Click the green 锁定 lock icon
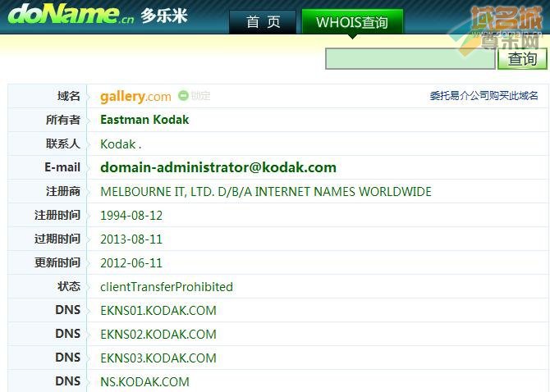 click(x=183, y=95)
